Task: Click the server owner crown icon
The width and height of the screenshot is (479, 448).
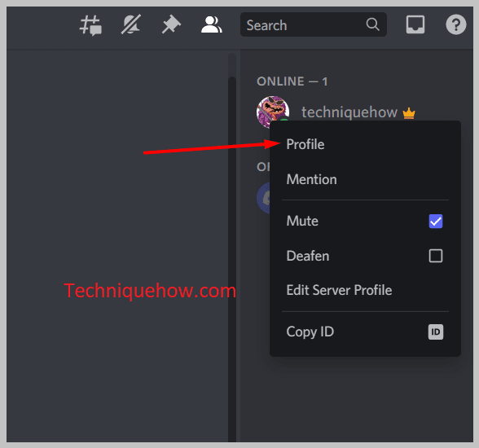Action: (409, 113)
